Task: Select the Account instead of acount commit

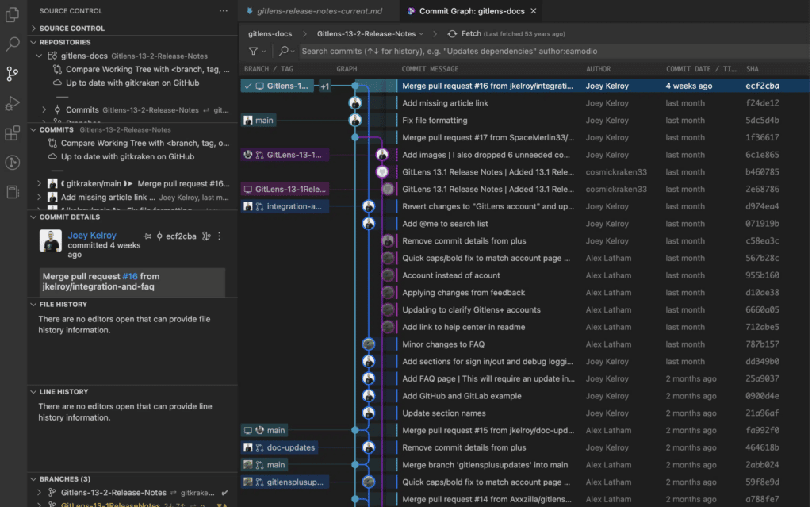Action: [525, 275]
